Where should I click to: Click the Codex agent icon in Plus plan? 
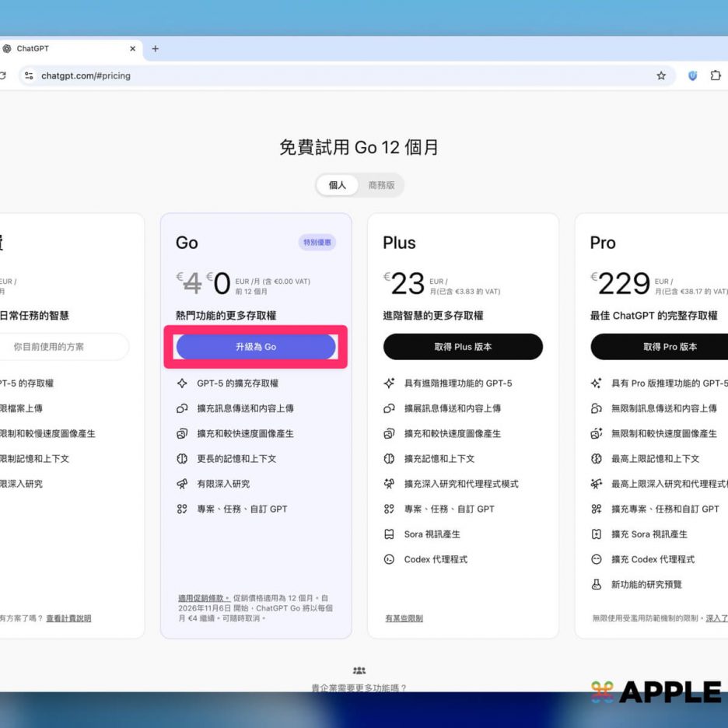(x=389, y=559)
